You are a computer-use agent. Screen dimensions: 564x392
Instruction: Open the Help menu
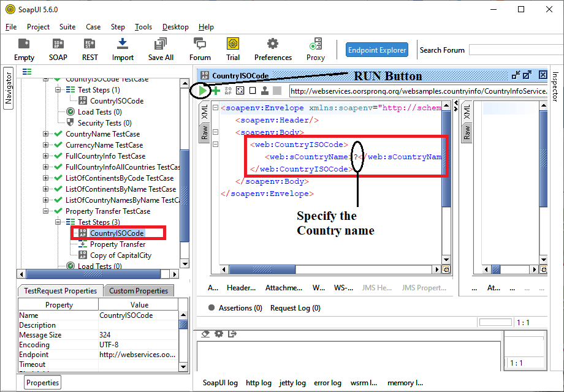(206, 27)
